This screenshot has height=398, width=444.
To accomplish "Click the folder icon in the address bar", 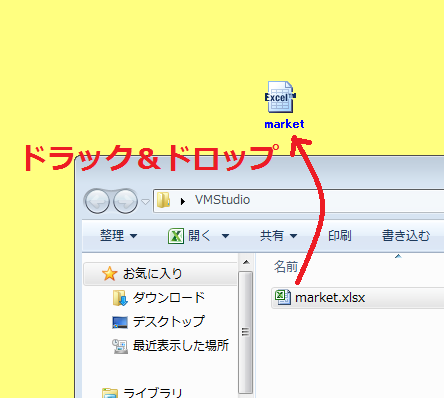I will [x=163, y=200].
